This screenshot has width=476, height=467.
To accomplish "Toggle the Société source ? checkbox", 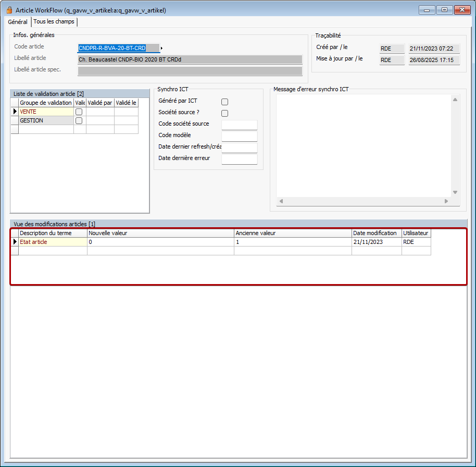I will tap(224, 113).
